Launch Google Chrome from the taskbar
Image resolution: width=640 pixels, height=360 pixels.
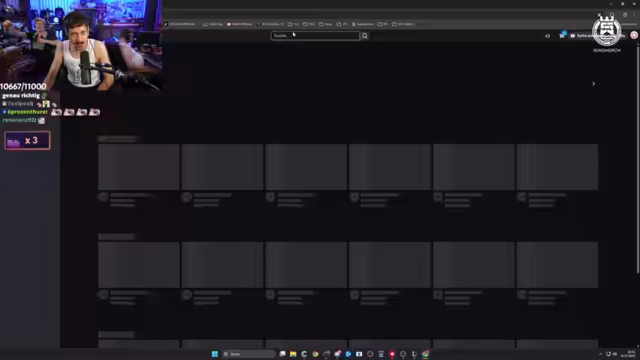(x=315, y=354)
